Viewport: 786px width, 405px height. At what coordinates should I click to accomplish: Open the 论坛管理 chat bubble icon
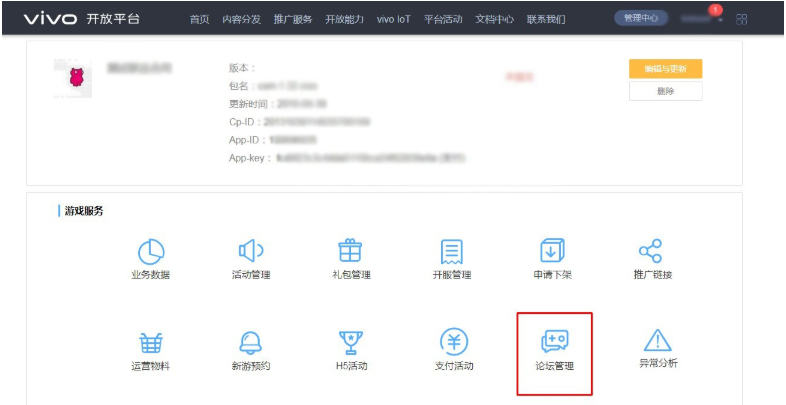pyautogui.click(x=554, y=341)
